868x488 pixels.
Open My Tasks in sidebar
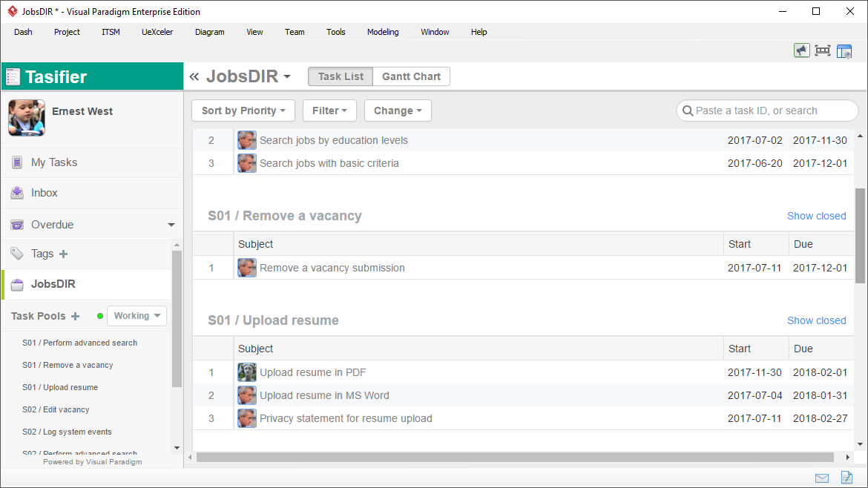[93, 162]
